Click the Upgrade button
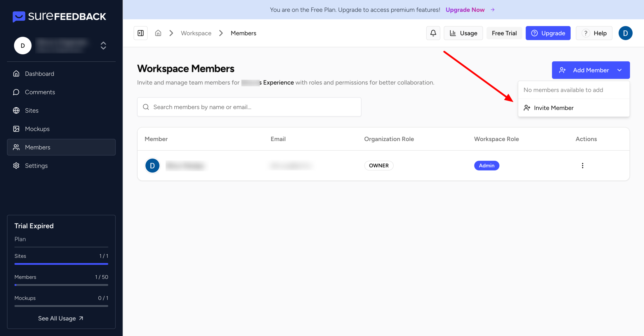Screen dimensions: 644x336 548,33
